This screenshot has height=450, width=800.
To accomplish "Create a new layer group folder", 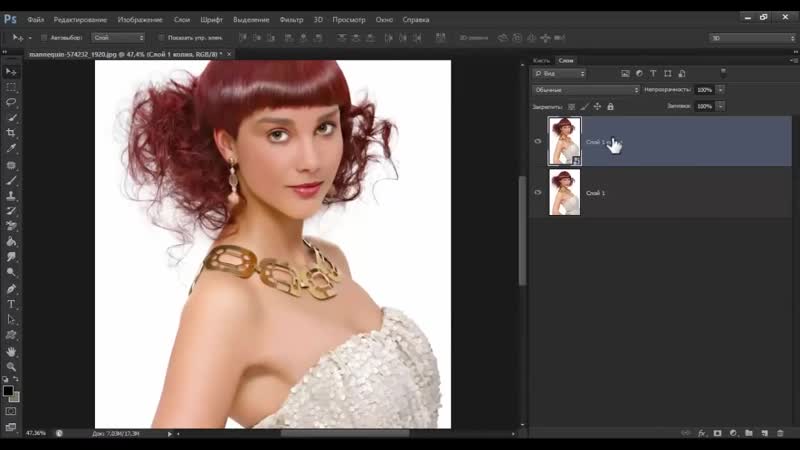I will pos(748,433).
